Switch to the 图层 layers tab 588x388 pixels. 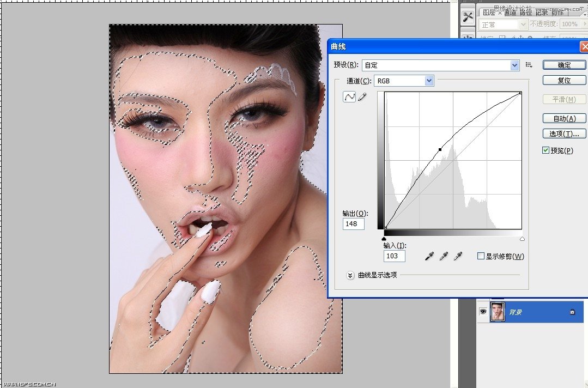[x=489, y=13]
